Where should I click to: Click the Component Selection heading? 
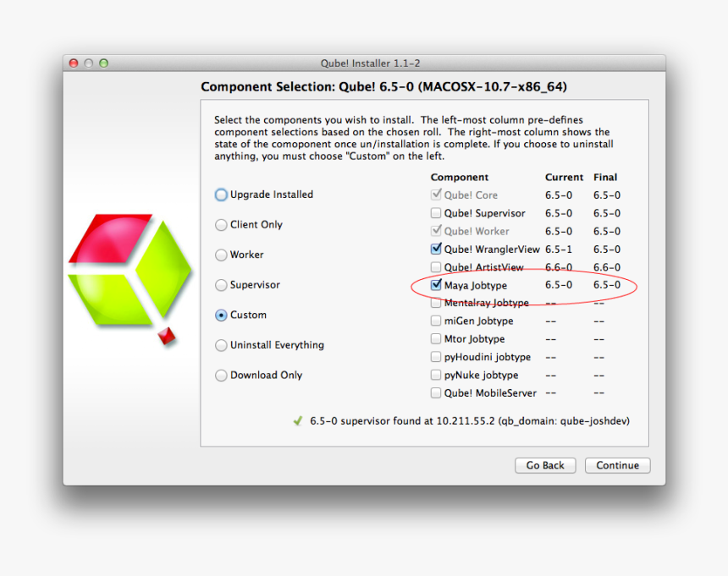(x=383, y=87)
